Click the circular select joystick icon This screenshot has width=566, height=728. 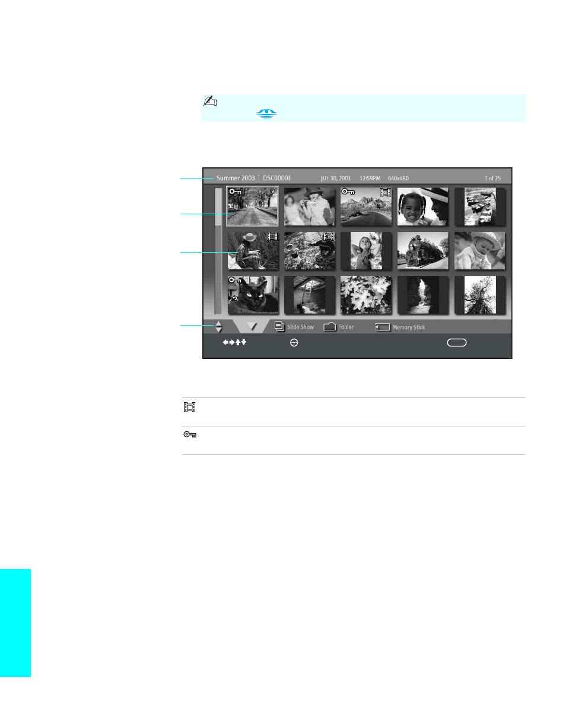(294, 342)
